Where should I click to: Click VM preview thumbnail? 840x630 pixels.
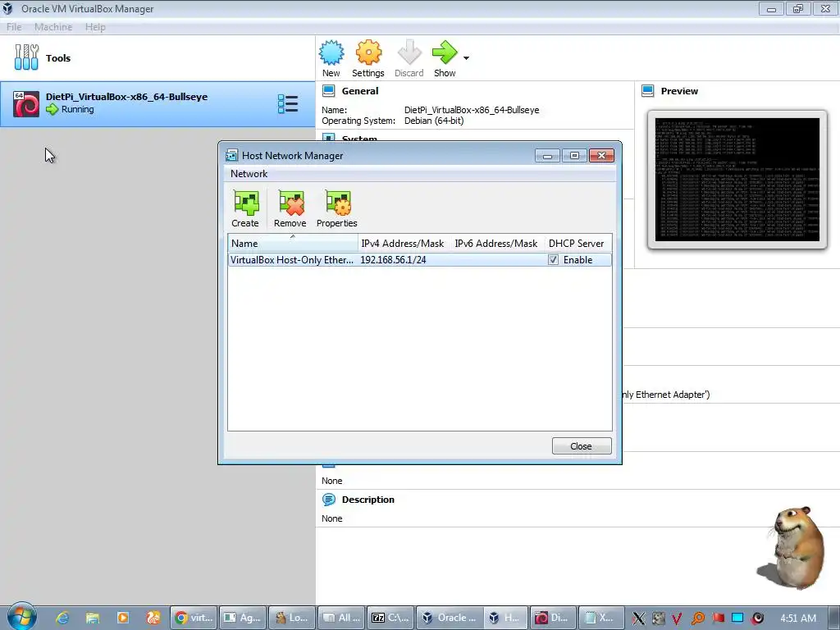tap(737, 180)
